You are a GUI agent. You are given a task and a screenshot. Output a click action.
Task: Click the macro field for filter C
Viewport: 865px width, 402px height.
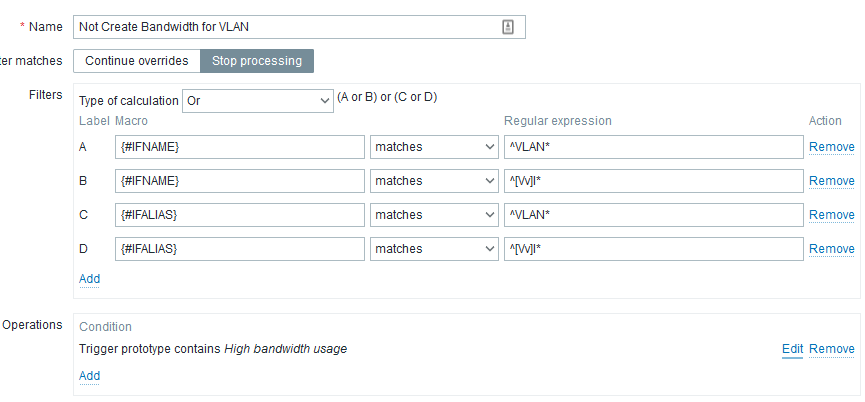click(239, 215)
